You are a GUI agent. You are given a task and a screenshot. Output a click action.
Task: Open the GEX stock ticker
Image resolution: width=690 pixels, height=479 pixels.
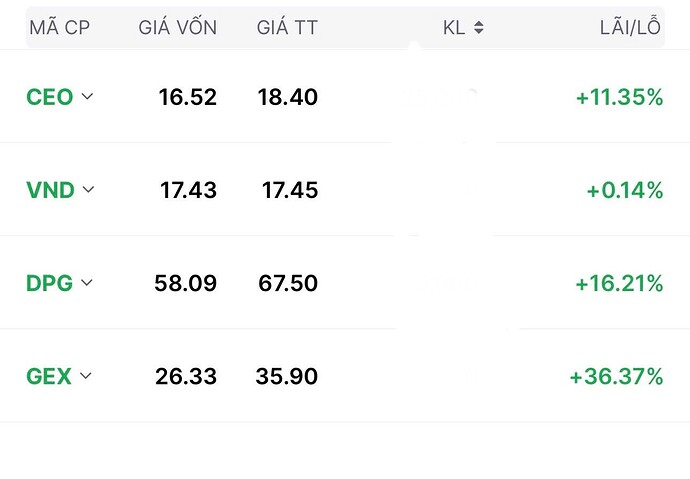pyautogui.click(x=48, y=376)
